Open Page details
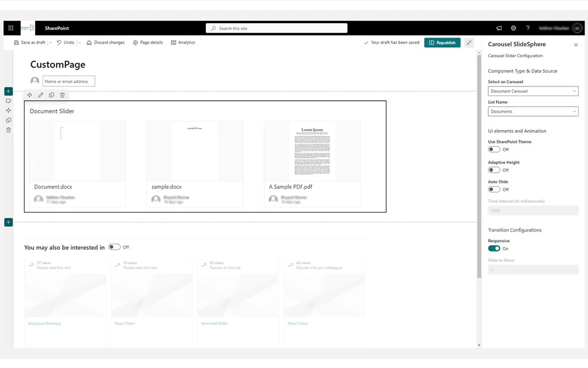Viewport: 588px width, 368px height. 148,43
